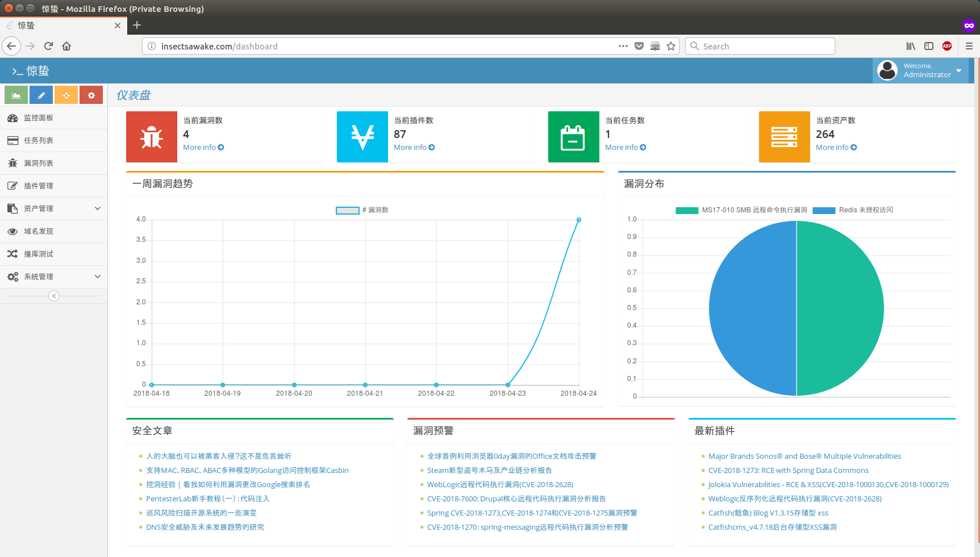Open the WebLogic远程代码执行漏洞 CVE-2018-2628 link
This screenshot has height=557, width=980.
pyautogui.click(x=499, y=484)
